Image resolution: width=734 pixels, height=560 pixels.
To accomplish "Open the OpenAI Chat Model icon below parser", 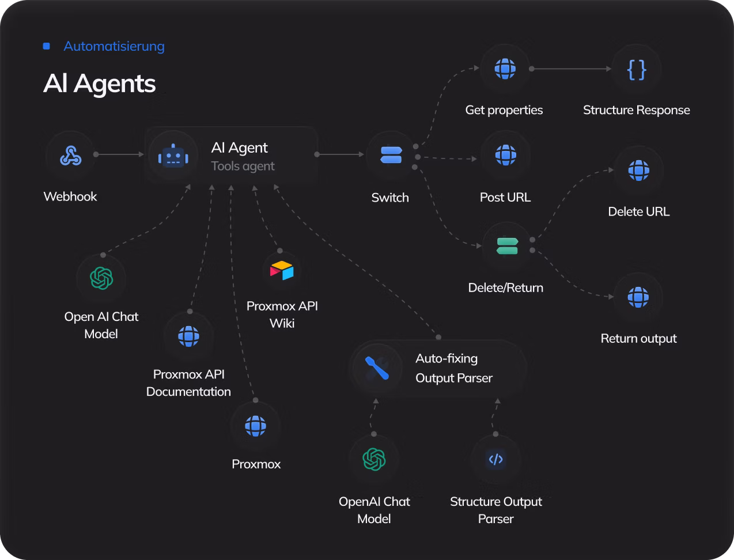I will (x=374, y=459).
